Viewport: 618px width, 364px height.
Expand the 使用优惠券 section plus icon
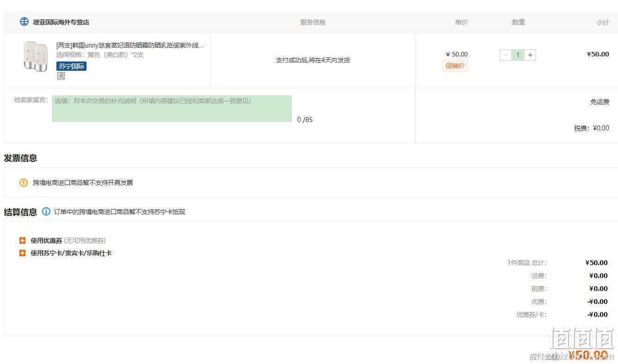pyautogui.click(x=22, y=241)
